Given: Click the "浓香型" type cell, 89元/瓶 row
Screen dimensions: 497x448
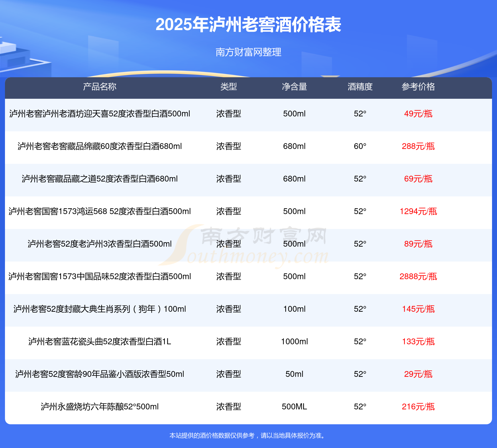Looking at the screenshot, I should point(229,244).
